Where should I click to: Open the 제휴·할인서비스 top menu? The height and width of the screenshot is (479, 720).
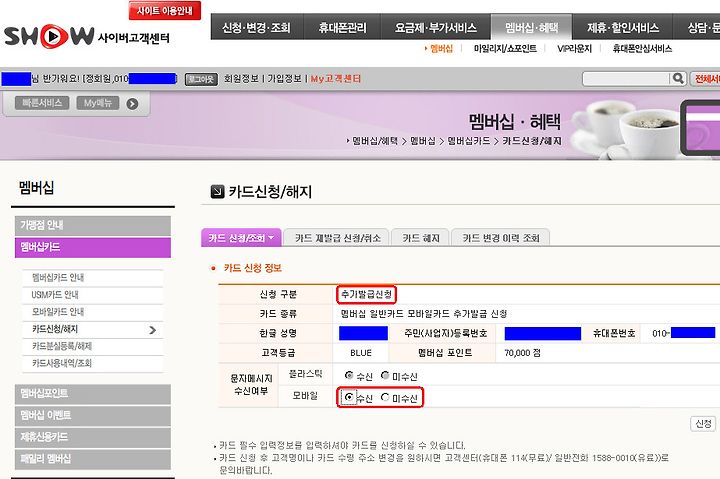[623, 28]
